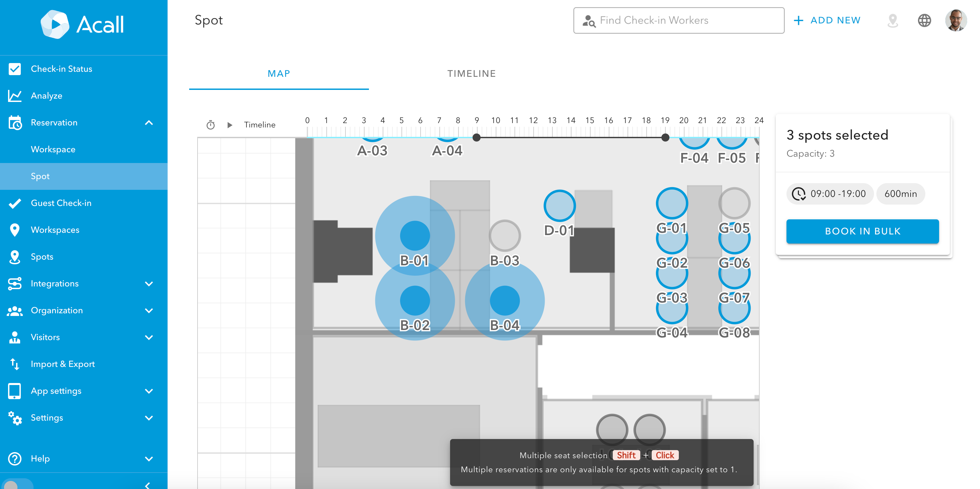
Task: Deselect spot B-01
Action: click(415, 235)
